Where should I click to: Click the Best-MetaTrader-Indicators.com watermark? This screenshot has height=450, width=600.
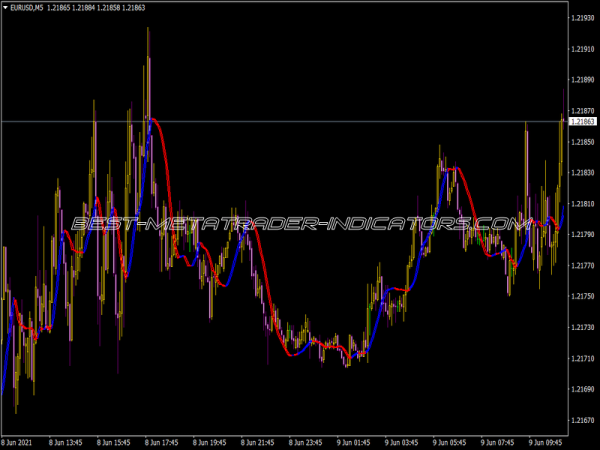[x=300, y=223]
